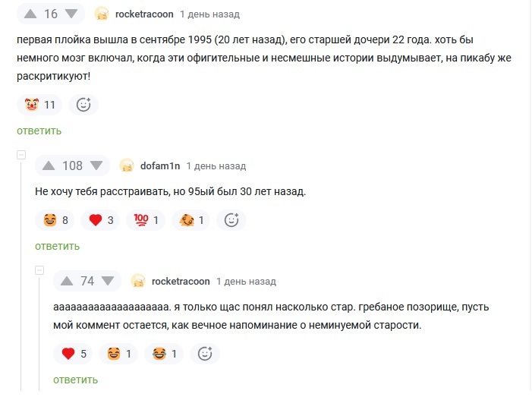The width and height of the screenshot is (532, 416).
Task: Upvote dofam1n's comment with 108 rating
Action: coord(49,165)
